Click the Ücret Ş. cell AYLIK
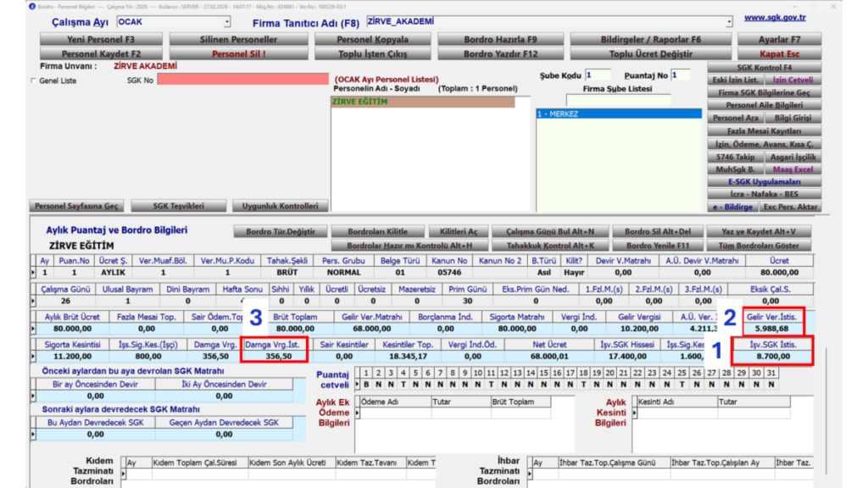 coord(113,273)
